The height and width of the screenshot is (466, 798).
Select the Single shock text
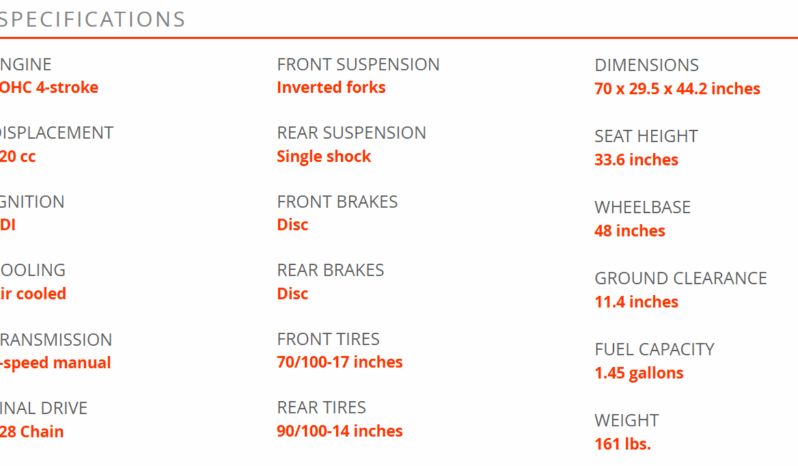(x=324, y=156)
